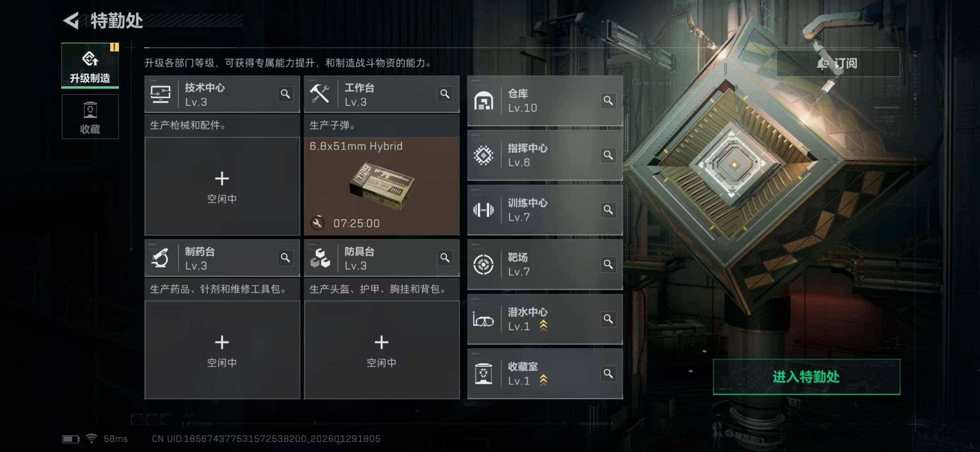Click the magnifier icon on 靶场
This screenshot has height=452, width=980.
(x=608, y=264)
